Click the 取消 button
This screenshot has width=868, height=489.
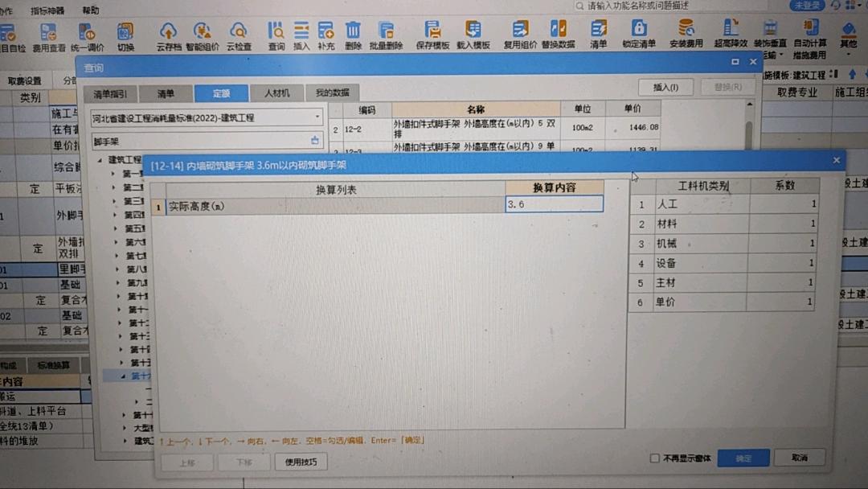(x=800, y=458)
